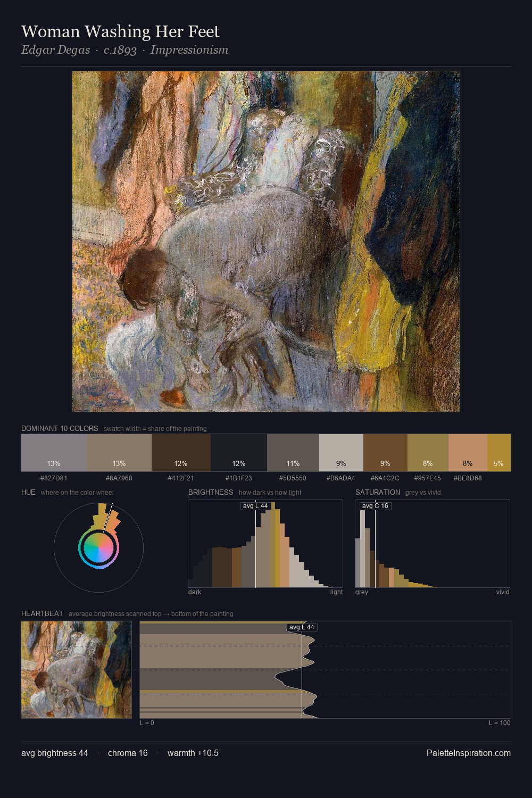Image resolution: width=532 pixels, height=798 pixels.
Task: Click the hue color wheel
Action: click(x=98, y=547)
